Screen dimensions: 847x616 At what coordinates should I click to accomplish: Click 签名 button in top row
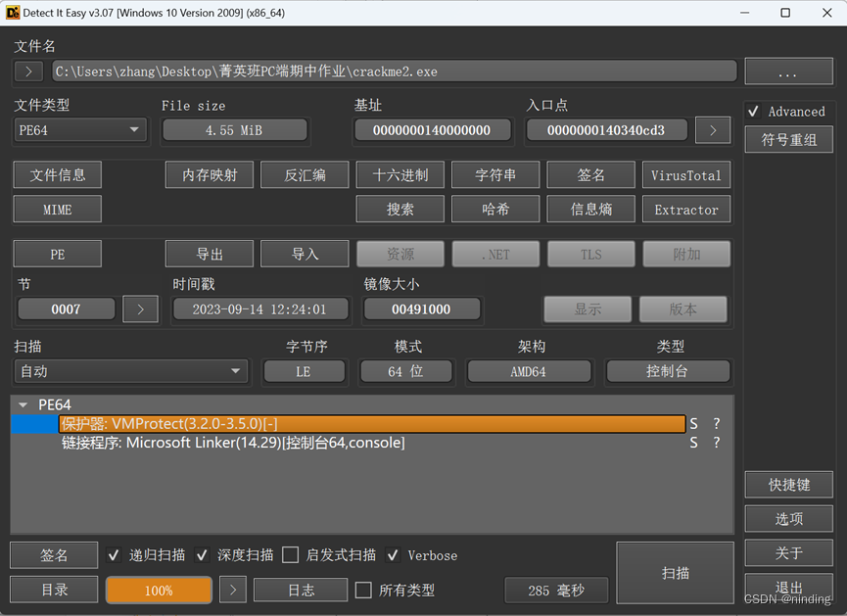591,174
